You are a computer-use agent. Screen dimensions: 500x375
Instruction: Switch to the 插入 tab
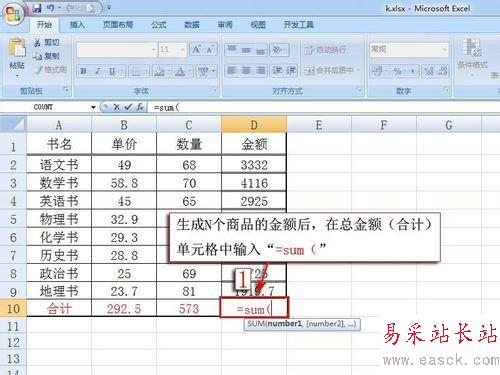coord(77,25)
